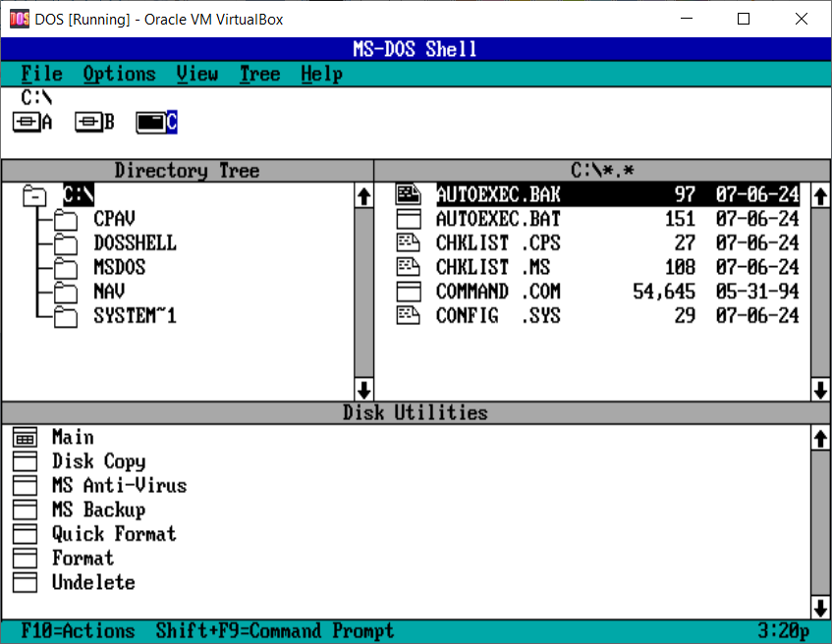
Task: Click the Quick Format program icon
Action: [25, 534]
